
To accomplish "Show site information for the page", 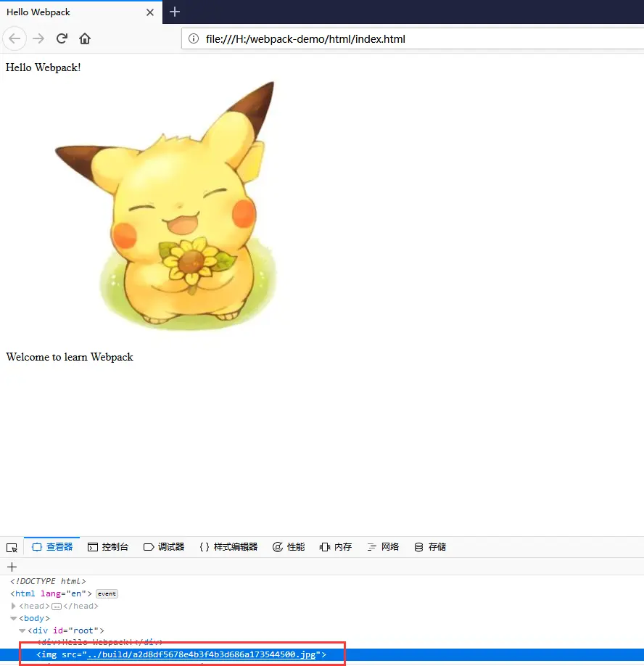I will pyautogui.click(x=194, y=38).
